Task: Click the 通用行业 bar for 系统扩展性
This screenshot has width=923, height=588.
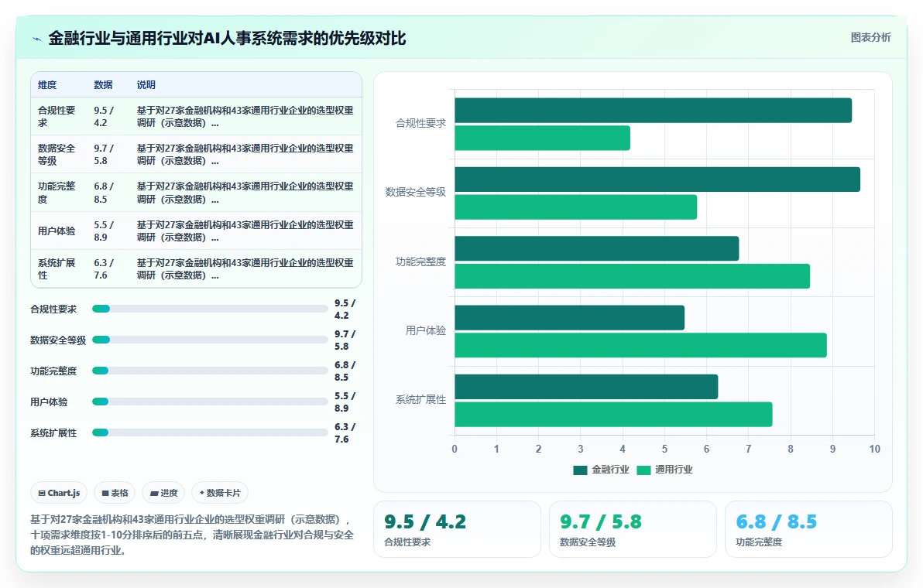Action: (x=613, y=415)
